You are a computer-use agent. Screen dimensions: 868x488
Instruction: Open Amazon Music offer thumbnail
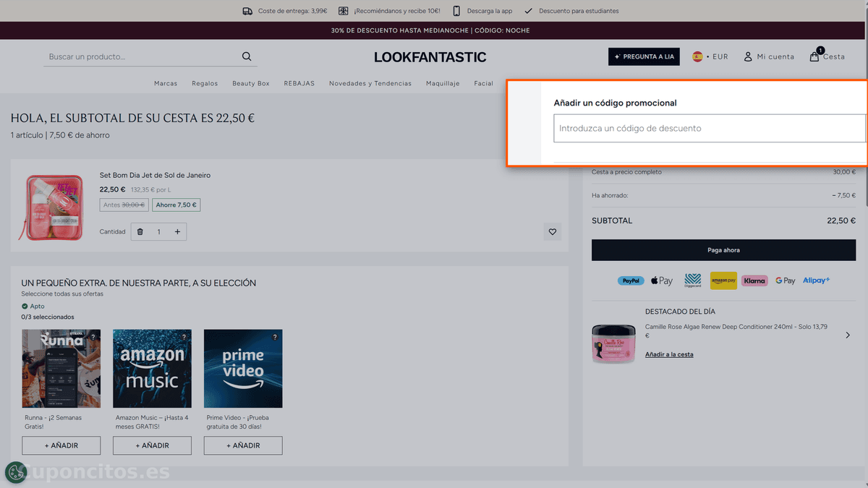coord(152,369)
